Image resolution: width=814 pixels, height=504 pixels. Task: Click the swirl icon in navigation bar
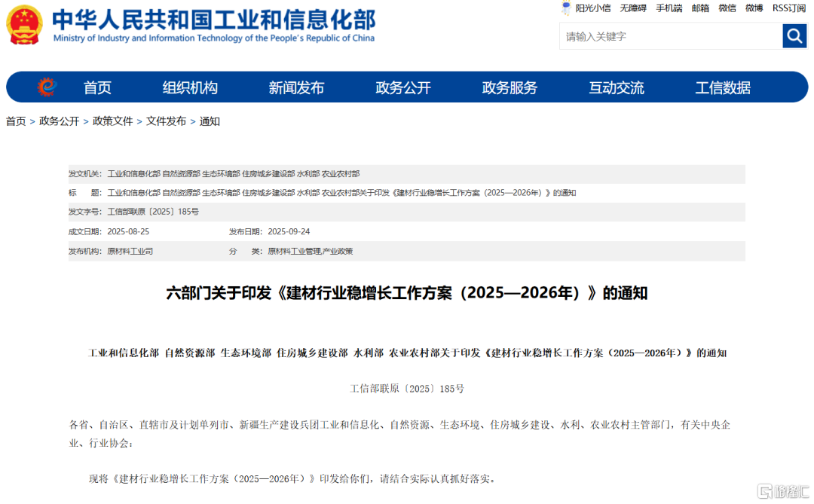coord(47,87)
